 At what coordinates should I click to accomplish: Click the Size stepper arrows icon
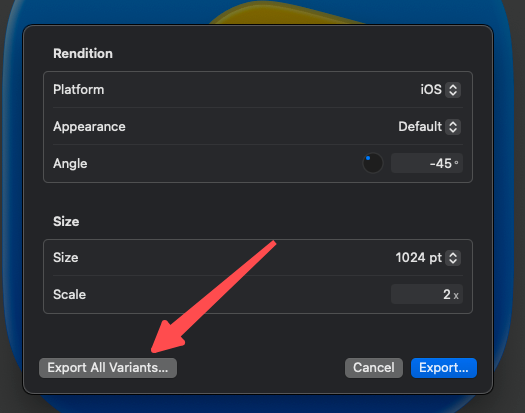click(453, 258)
